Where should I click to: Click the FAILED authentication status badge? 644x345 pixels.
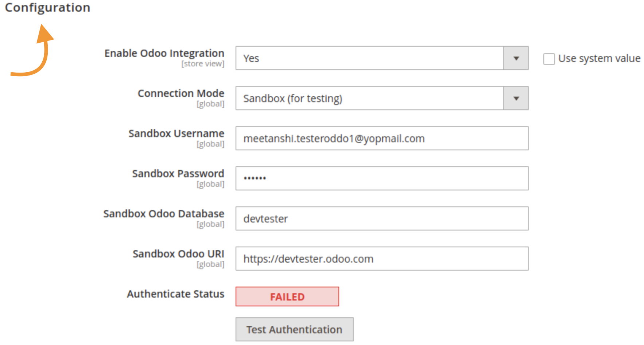point(287,296)
